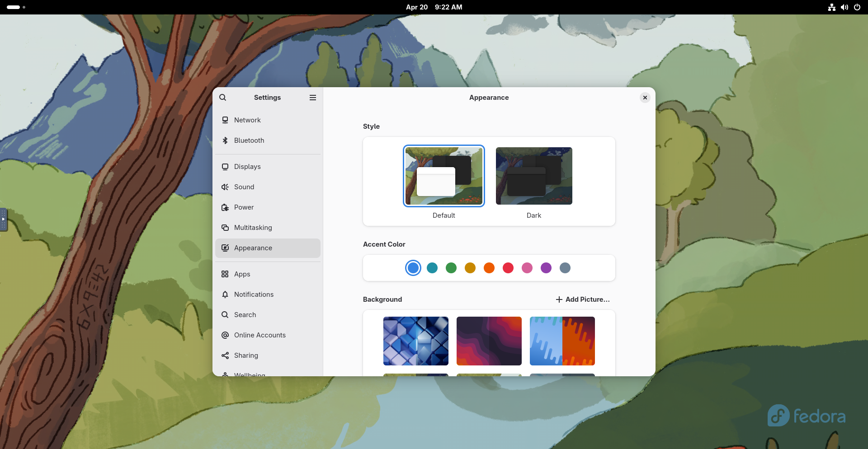Image resolution: width=868 pixels, height=449 pixels.
Task: Click the Sound speaker icon in sidebar
Action: point(225,187)
